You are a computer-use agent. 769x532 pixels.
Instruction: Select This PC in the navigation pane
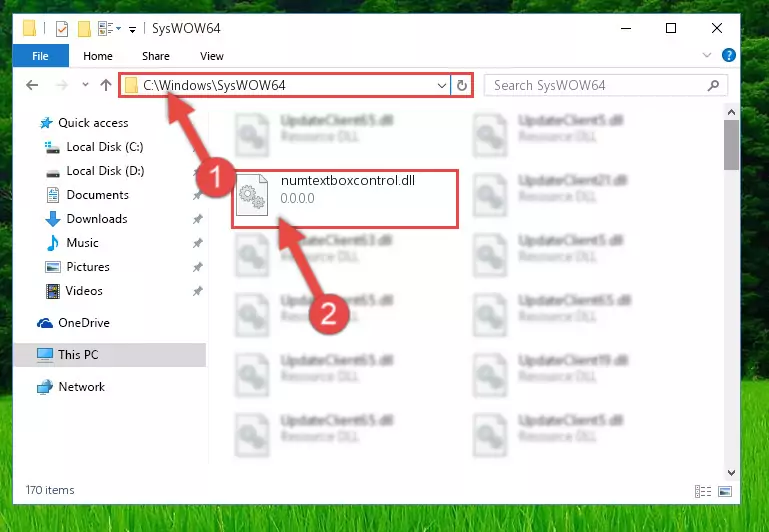click(x=109, y=355)
